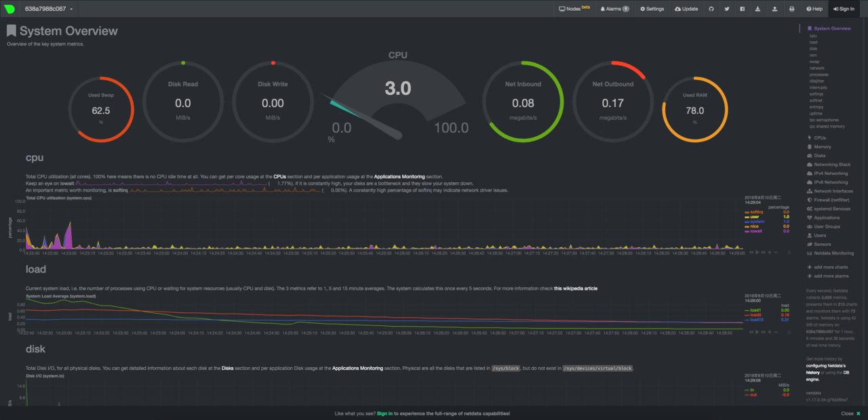Expand the CPUs section in sidebar
868x420 pixels.
tap(816, 138)
